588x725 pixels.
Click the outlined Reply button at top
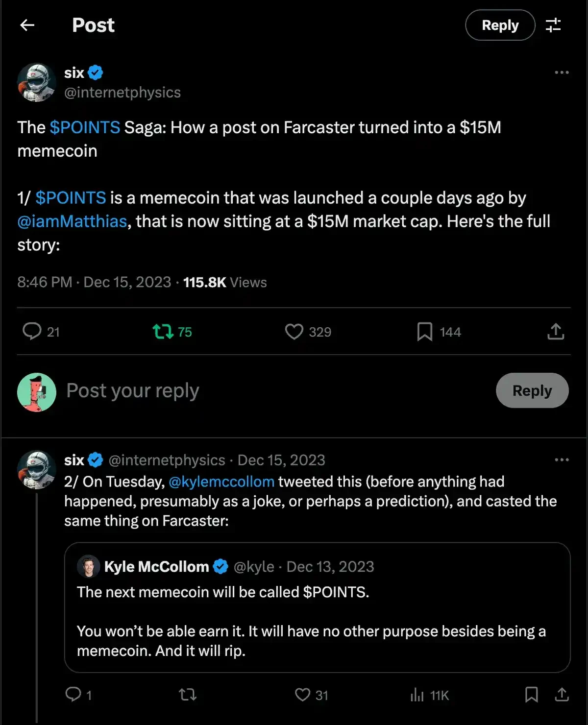pyautogui.click(x=500, y=25)
